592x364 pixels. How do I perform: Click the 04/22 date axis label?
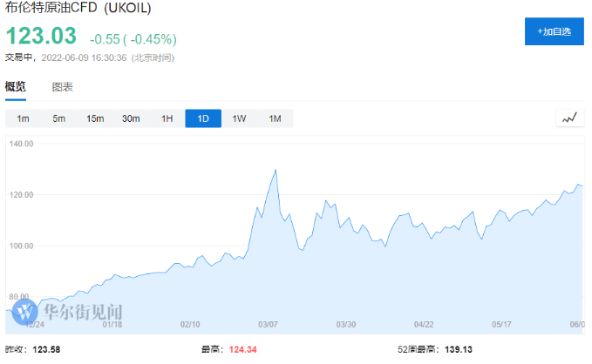coord(424,324)
